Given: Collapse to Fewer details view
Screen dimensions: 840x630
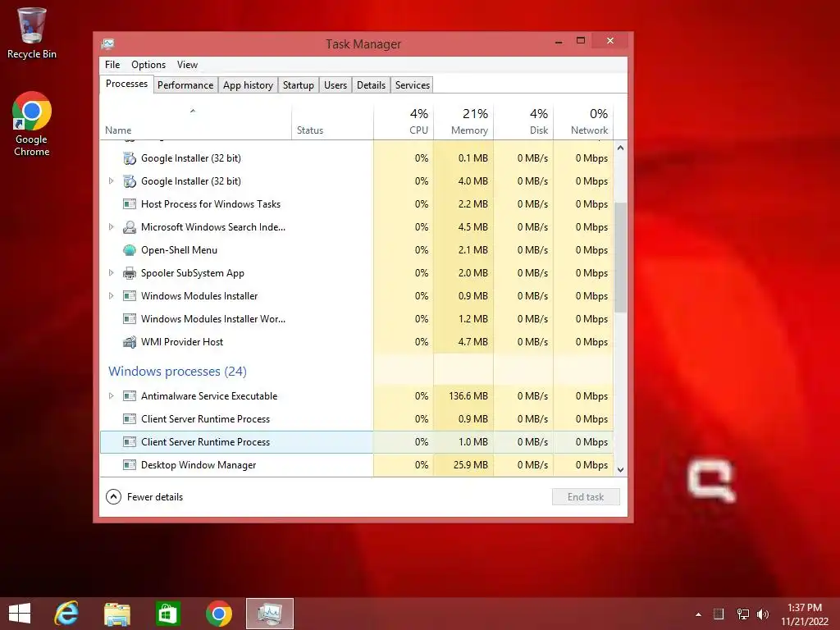Looking at the screenshot, I should 144,497.
